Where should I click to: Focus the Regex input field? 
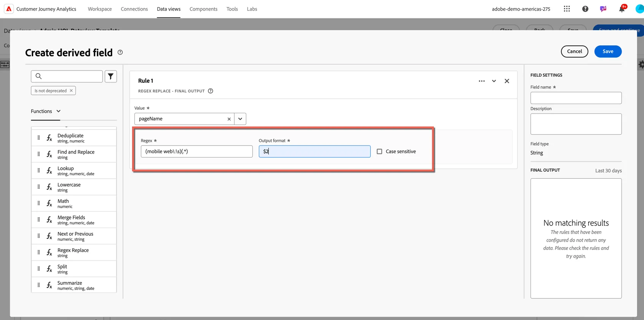196,152
